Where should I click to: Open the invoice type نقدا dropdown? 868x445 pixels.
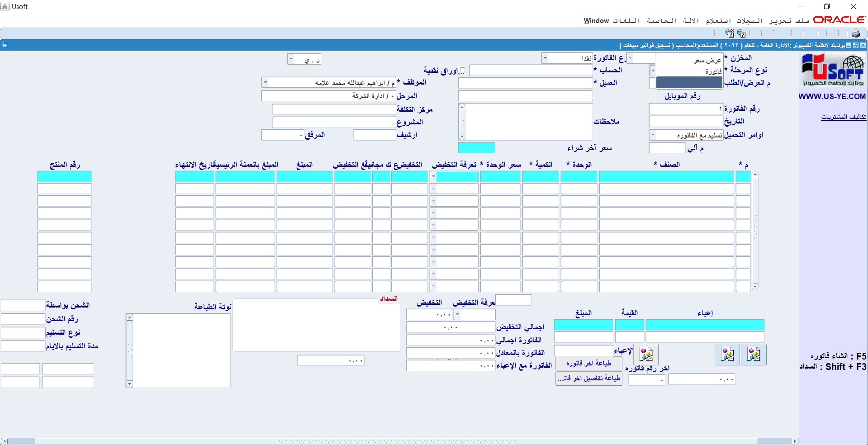point(545,58)
